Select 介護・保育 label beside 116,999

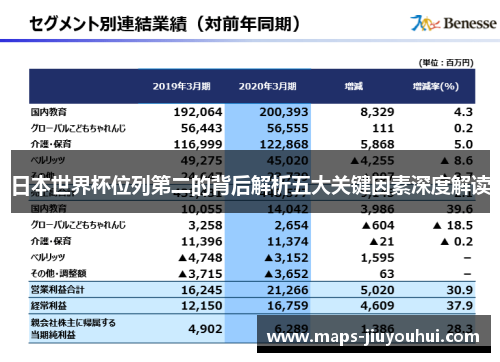pos(51,144)
